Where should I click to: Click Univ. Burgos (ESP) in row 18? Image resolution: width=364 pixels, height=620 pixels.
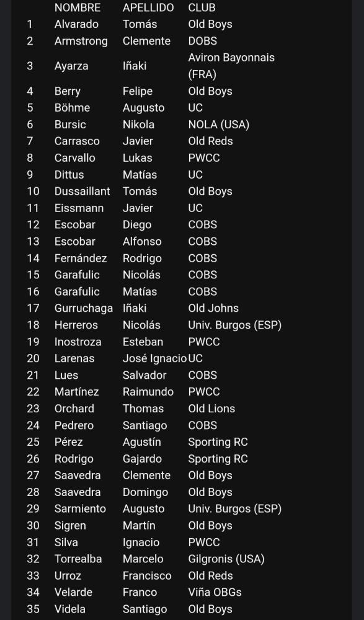coord(235,325)
